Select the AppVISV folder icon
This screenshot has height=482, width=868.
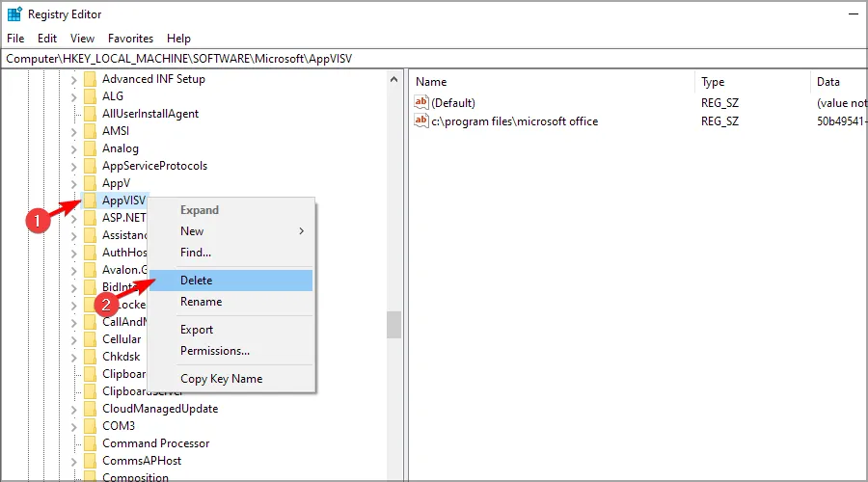(90, 201)
